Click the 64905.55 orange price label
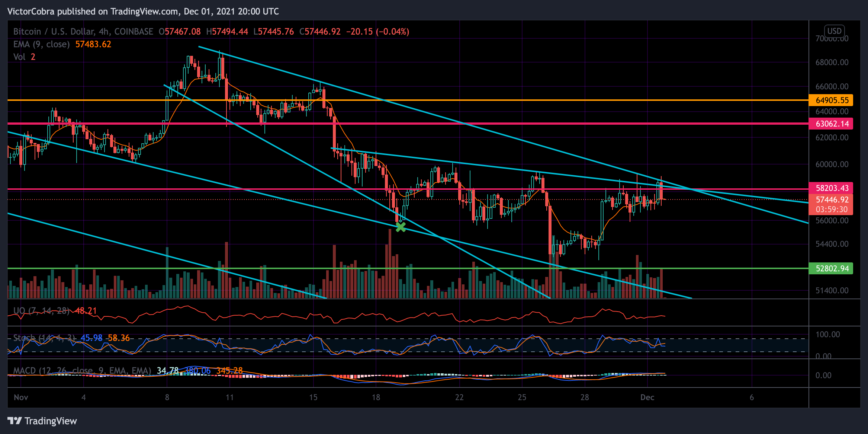 [x=831, y=100]
